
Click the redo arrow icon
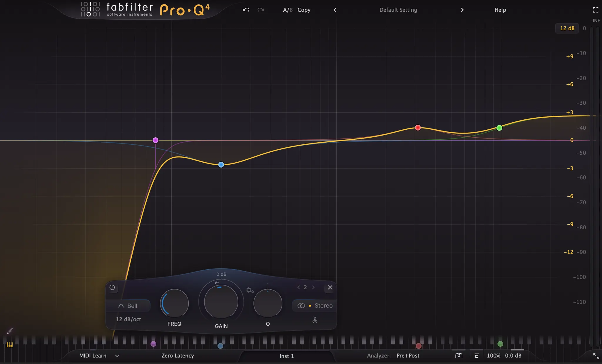coord(261,10)
